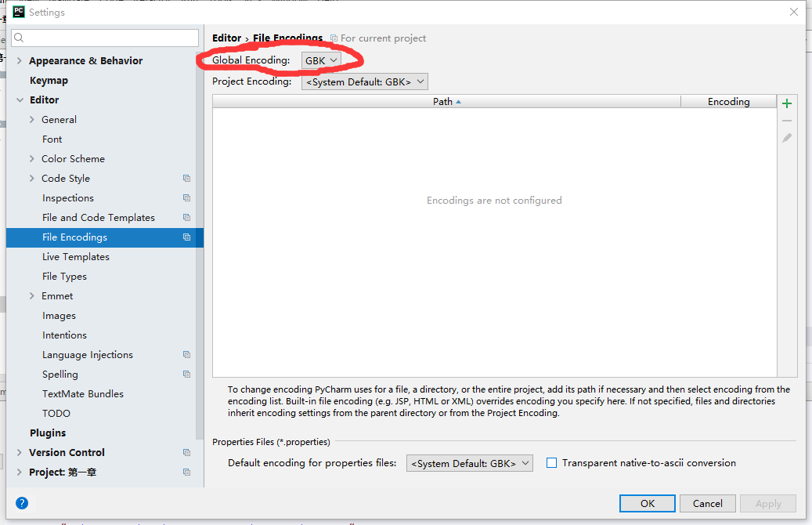Screen dimensions: 812x525
Task: Select File Encodings item
Action: point(105,237)
